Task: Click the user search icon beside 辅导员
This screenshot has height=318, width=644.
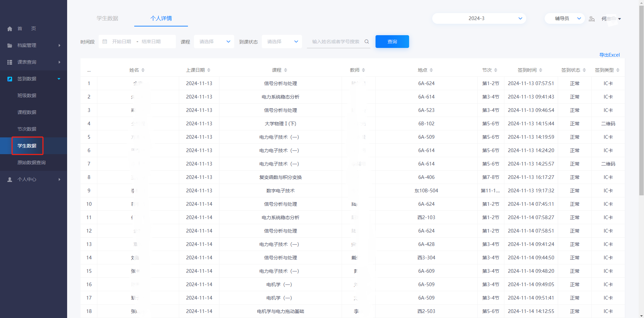Action: [x=592, y=19]
